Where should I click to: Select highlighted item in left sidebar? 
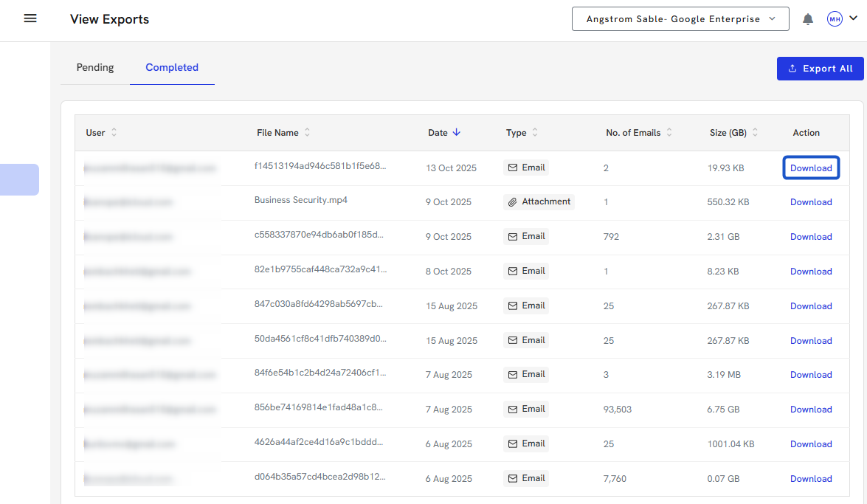pos(19,179)
